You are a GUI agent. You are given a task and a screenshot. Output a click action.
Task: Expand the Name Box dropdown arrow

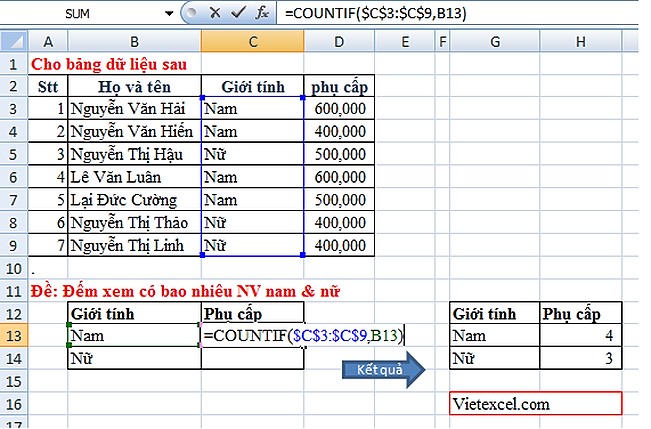tap(169, 14)
